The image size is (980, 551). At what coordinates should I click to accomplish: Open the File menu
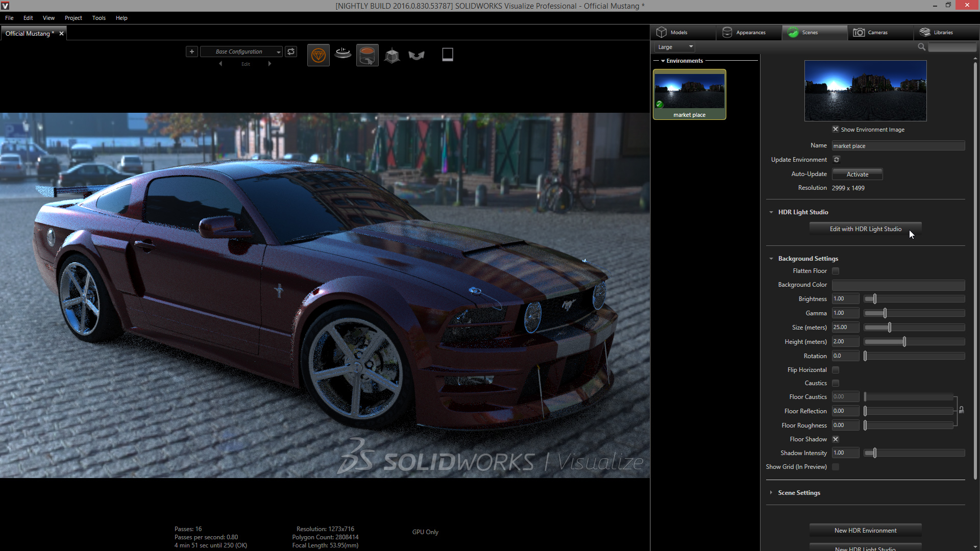click(x=9, y=17)
